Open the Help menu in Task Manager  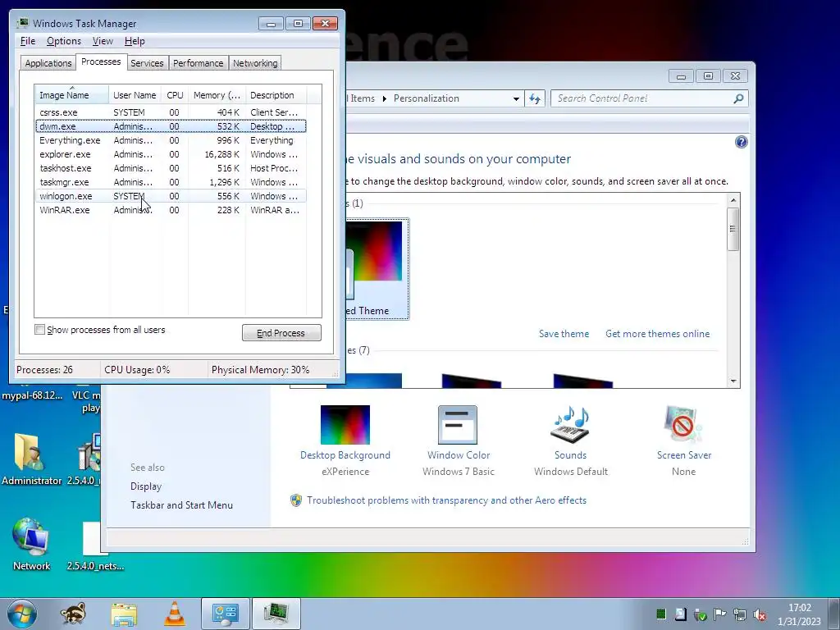(135, 41)
